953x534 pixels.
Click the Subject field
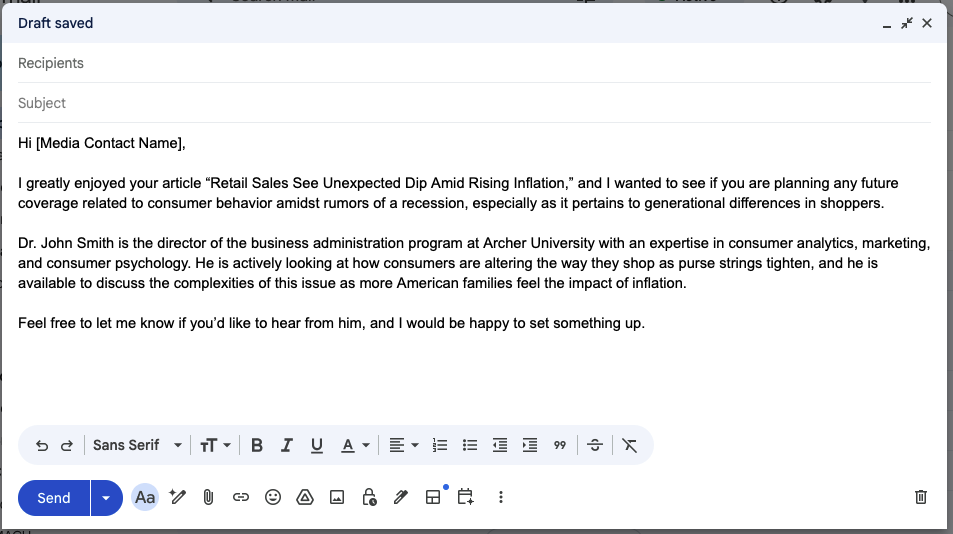[474, 103]
